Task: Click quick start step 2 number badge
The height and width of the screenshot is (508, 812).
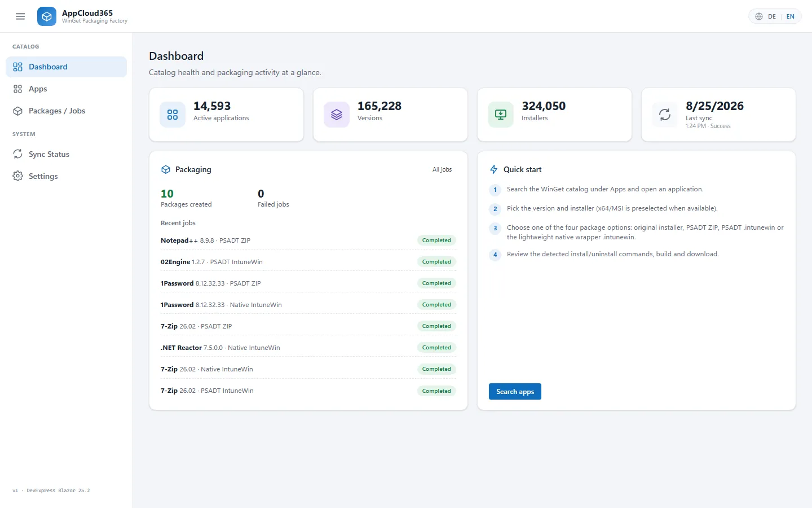Action: click(x=495, y=209)
